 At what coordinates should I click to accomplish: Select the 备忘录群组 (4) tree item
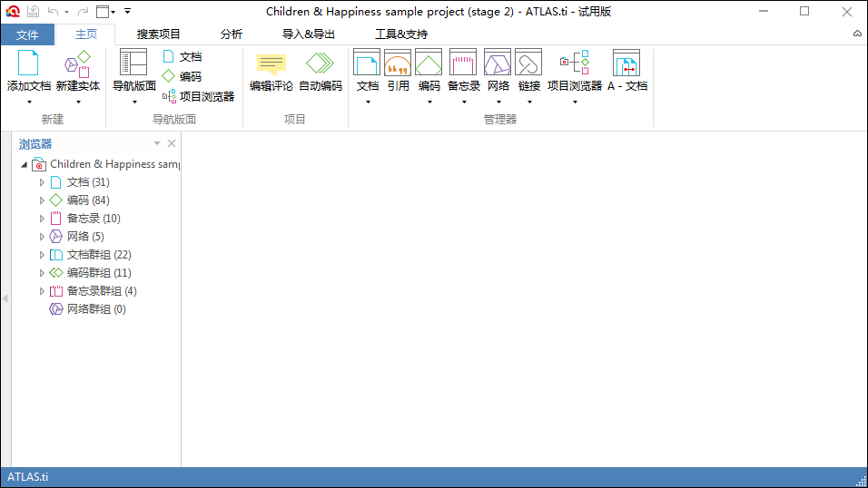pos(93,291)
